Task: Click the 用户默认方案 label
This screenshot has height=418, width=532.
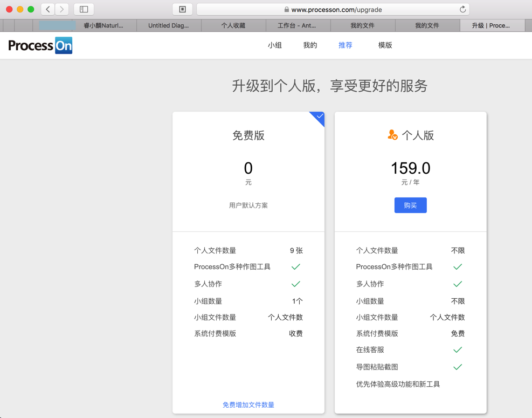Action: point(248,205)
